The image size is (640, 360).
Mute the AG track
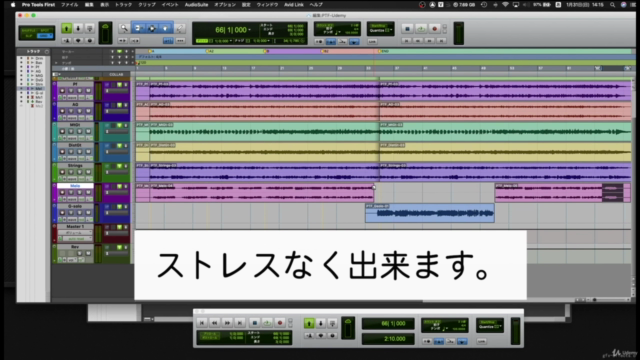[88, 111]
